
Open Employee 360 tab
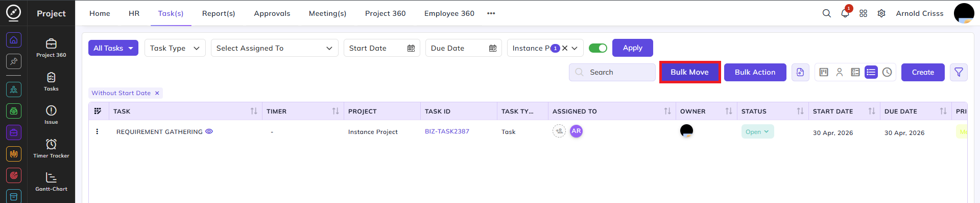coord(449,13)
